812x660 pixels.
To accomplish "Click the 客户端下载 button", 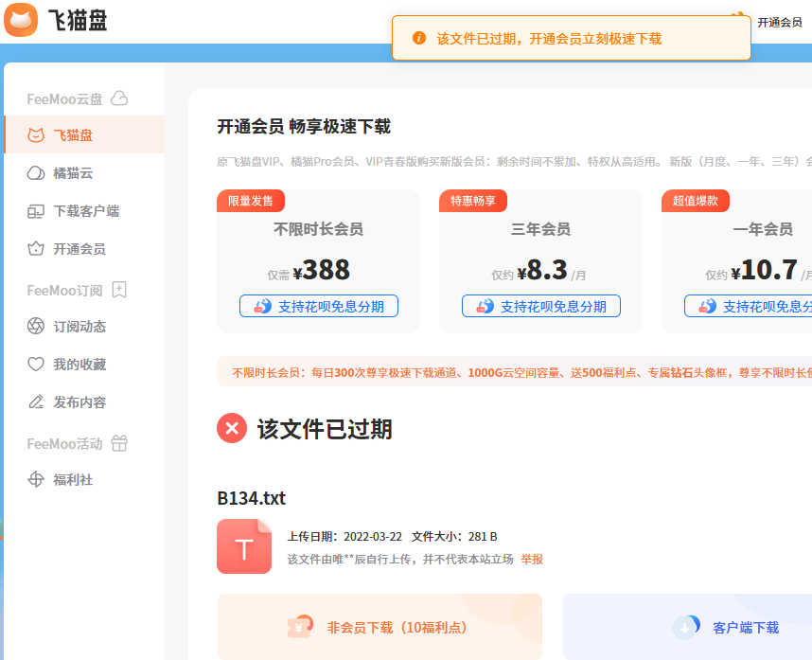I will click(745, 627).
